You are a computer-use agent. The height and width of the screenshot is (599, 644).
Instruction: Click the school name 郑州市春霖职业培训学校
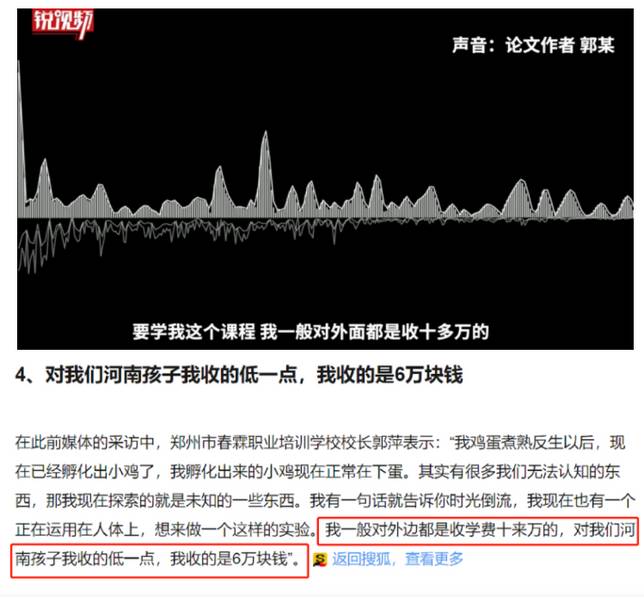point(255,443)
